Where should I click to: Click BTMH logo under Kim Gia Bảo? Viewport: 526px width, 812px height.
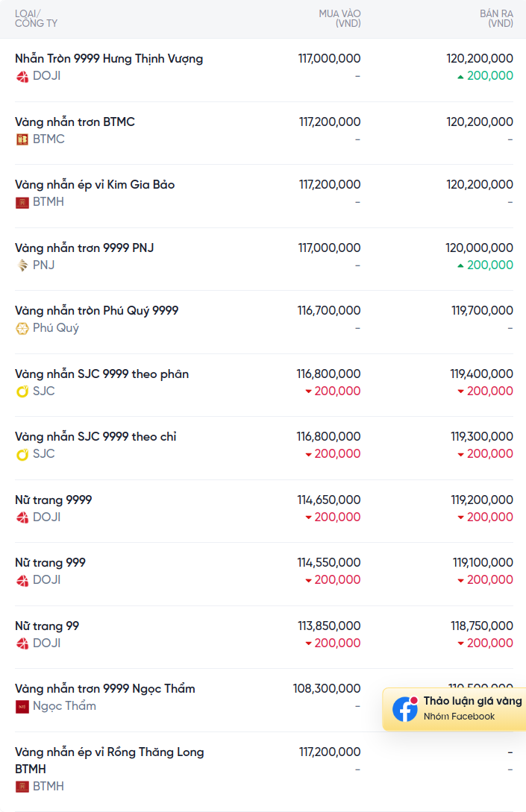tap(22, 202)
